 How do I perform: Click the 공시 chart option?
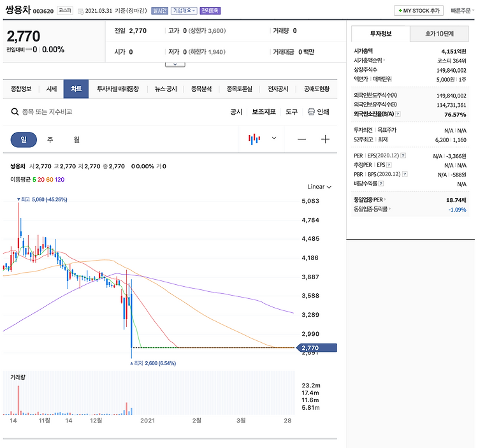[236, 112]
